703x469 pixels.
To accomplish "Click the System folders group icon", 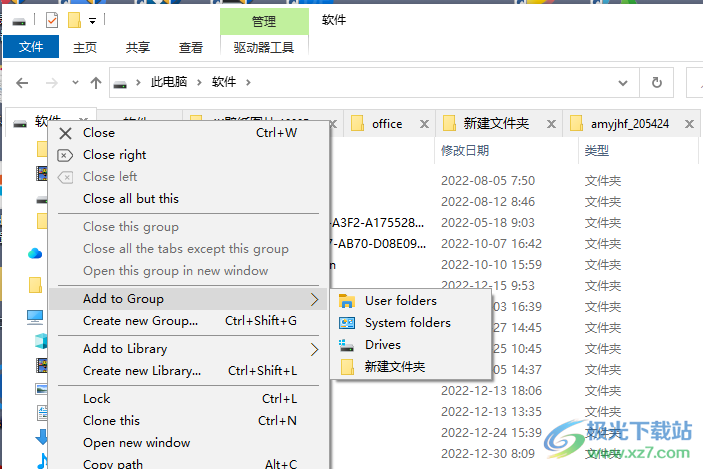I will click(347, 323).
